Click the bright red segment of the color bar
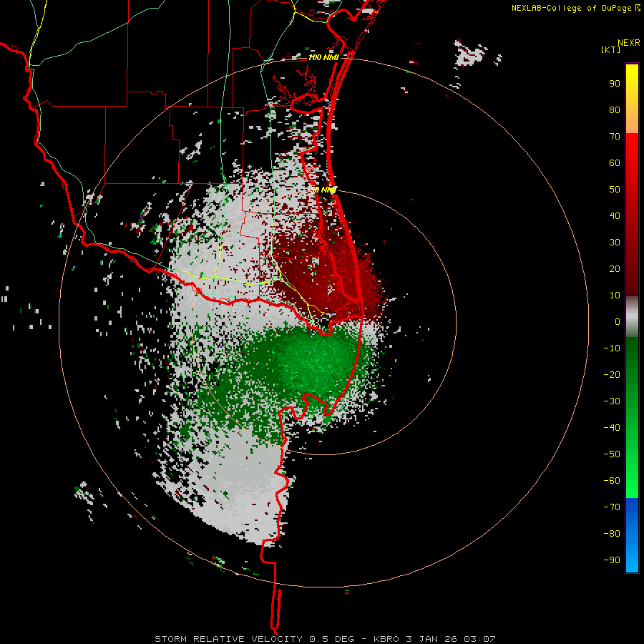Viewport: 644px width, 644px height. click(632, 213)
